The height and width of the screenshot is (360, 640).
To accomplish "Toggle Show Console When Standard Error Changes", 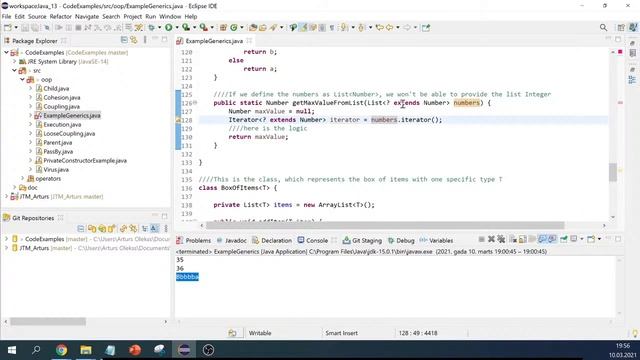I will (x=552, y=239).
